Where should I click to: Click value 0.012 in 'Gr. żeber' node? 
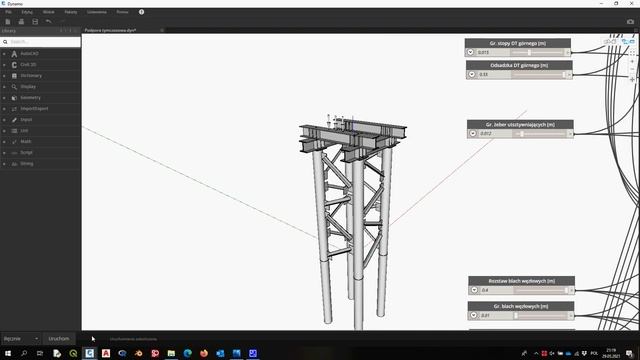point(486,133)
